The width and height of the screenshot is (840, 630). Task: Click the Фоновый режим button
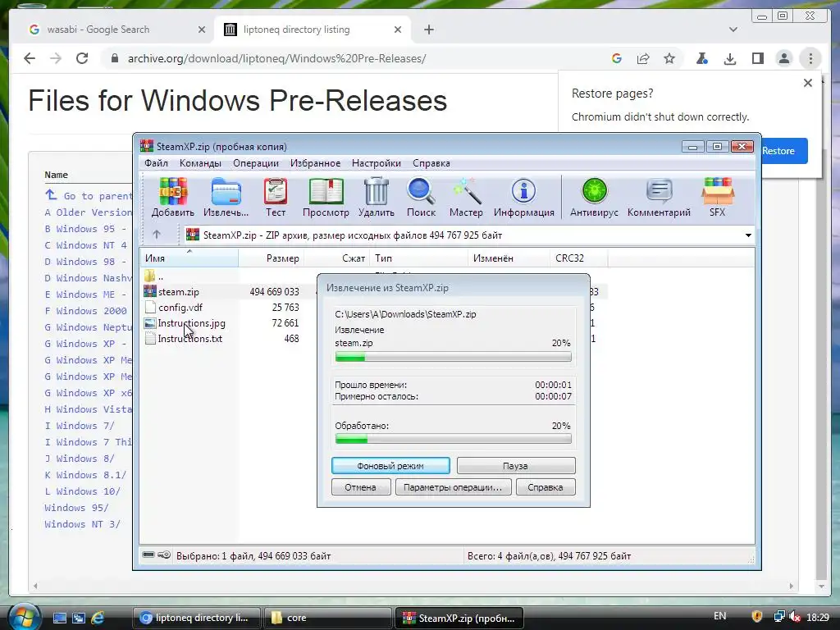point(390,466)
